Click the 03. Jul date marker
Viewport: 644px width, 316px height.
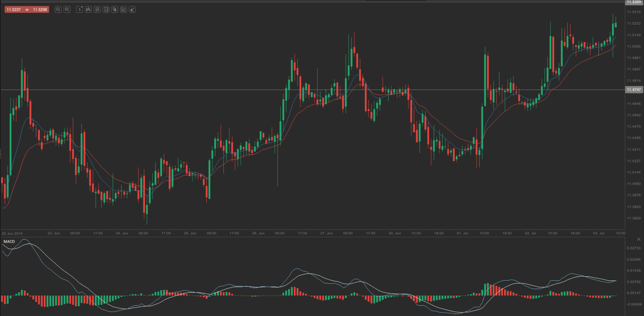(x=599, y=233)
